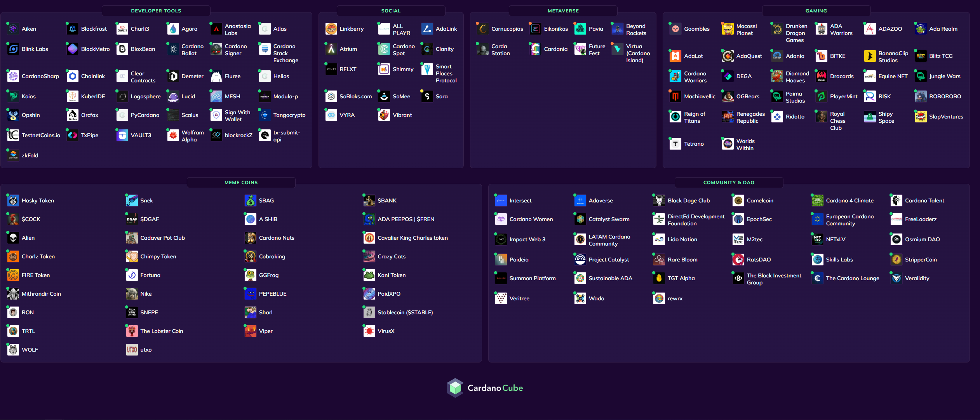Open the Vibrant project icon
The width and height of the screenshot is (980, 420).
coord(384,115)
